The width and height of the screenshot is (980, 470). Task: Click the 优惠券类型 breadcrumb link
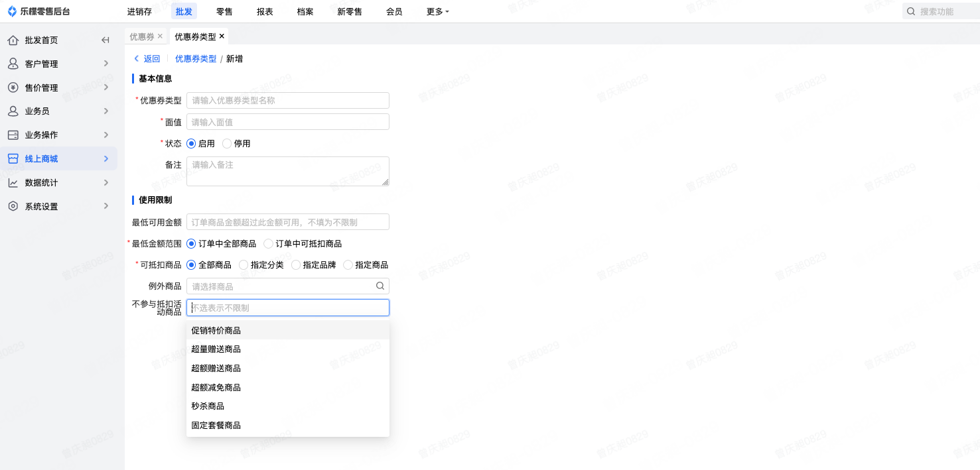[196, 59]
